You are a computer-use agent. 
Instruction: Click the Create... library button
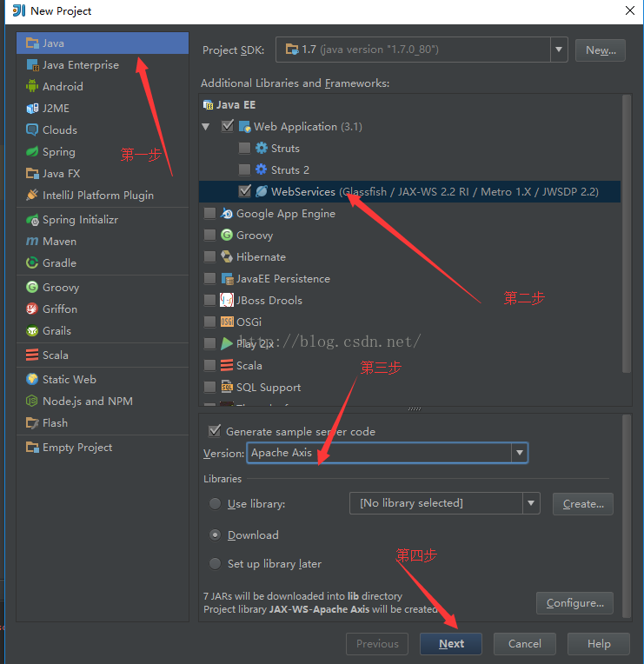[x=583, y=504]
